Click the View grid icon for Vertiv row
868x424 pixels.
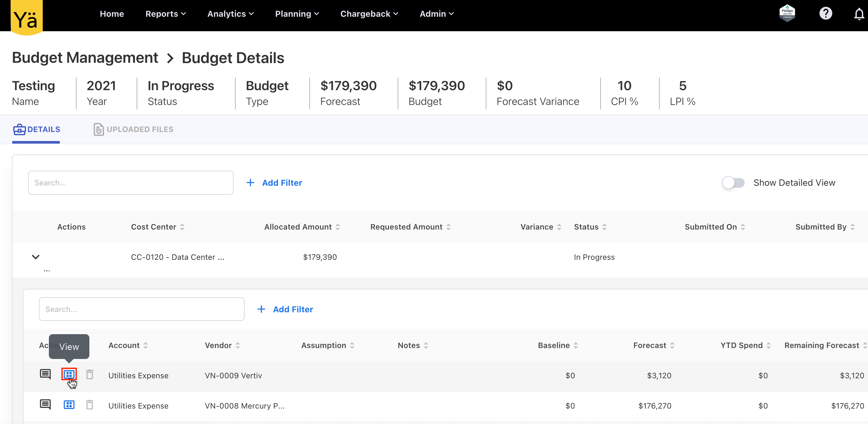[x=69, y=374]
